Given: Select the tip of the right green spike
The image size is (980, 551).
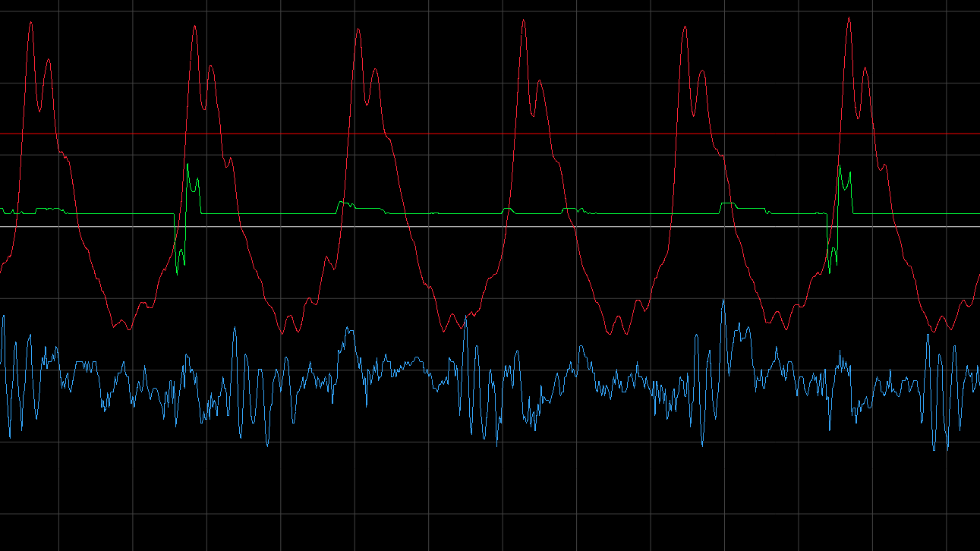Looking at the screenshot, I should pyautogui.click(x=840, y=165).
